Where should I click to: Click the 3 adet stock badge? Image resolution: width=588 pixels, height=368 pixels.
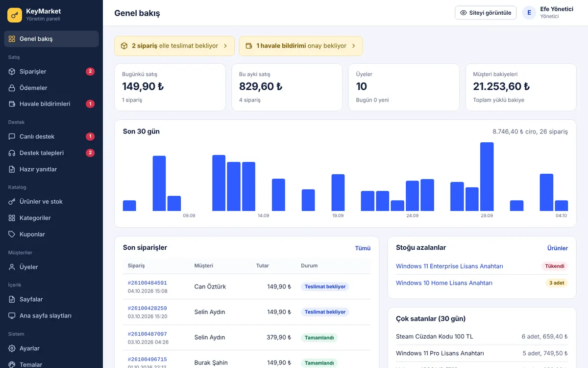(557, 283)
